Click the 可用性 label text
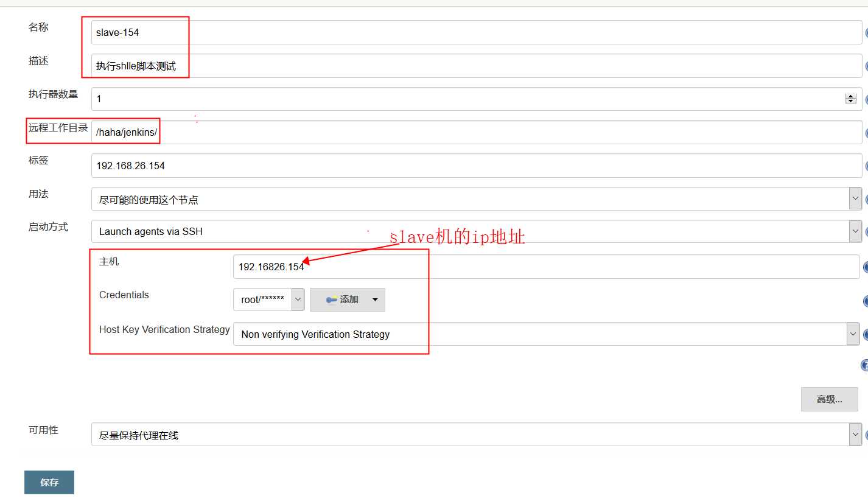Image resolution: width=868 pixels, height=504 pixels. [43, 430]
